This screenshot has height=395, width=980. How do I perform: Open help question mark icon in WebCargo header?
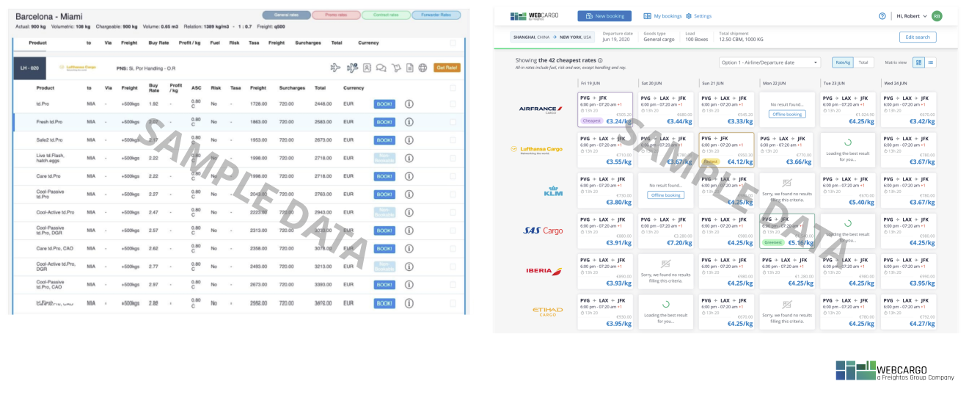tap(882, 15)
